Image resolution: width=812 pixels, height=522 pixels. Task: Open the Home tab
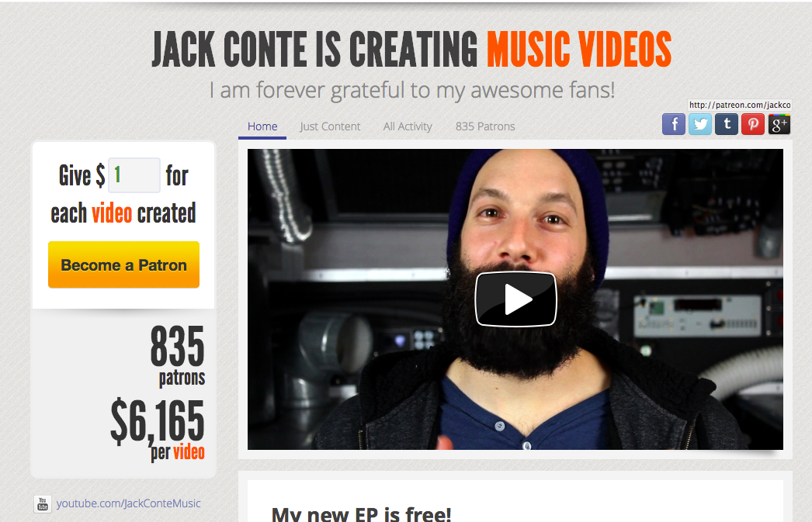click(x=262, y=126)
